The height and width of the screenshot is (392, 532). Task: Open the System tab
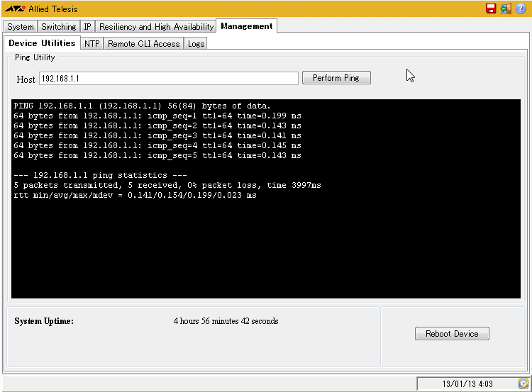click(21, 26)
